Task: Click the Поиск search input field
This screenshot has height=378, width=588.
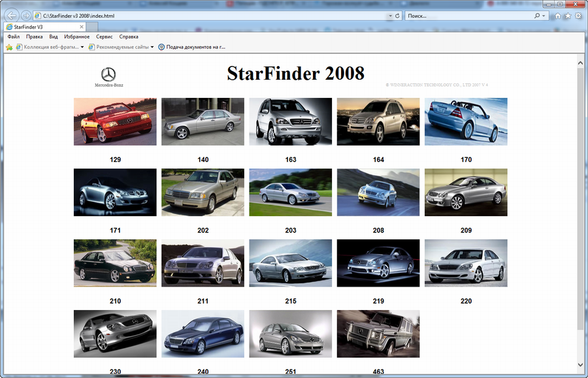Action: coord(468,16)
